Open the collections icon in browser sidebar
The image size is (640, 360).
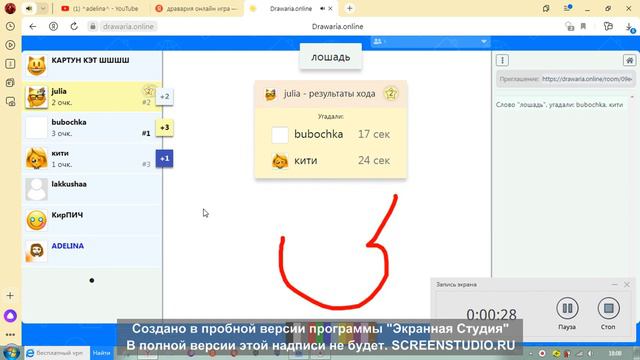(10, 82)
